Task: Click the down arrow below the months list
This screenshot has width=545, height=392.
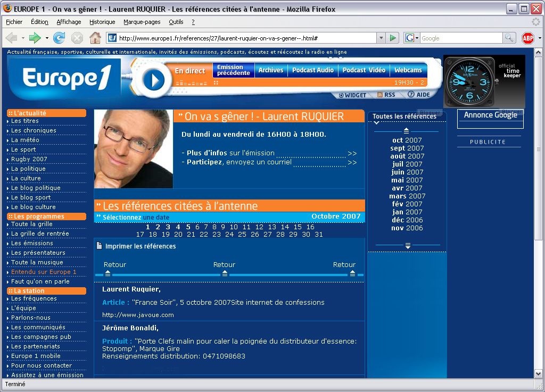Action: [408, 246]
